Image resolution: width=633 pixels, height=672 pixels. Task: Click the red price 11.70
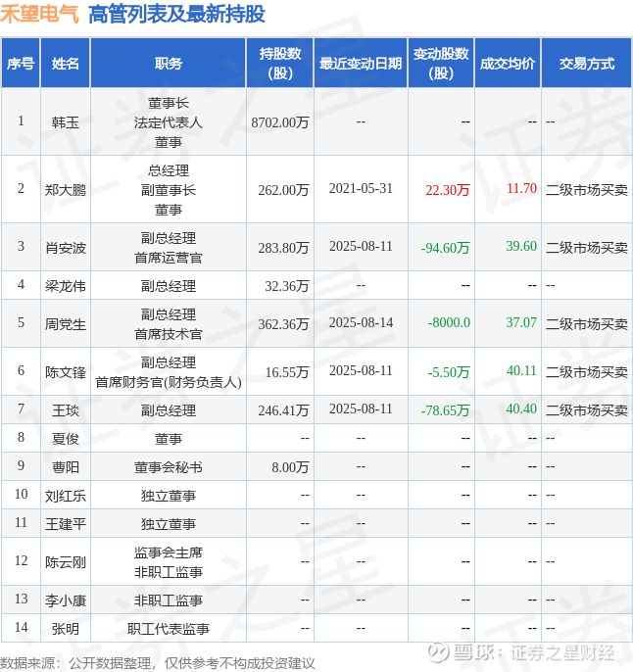click(x=521, y=188)
